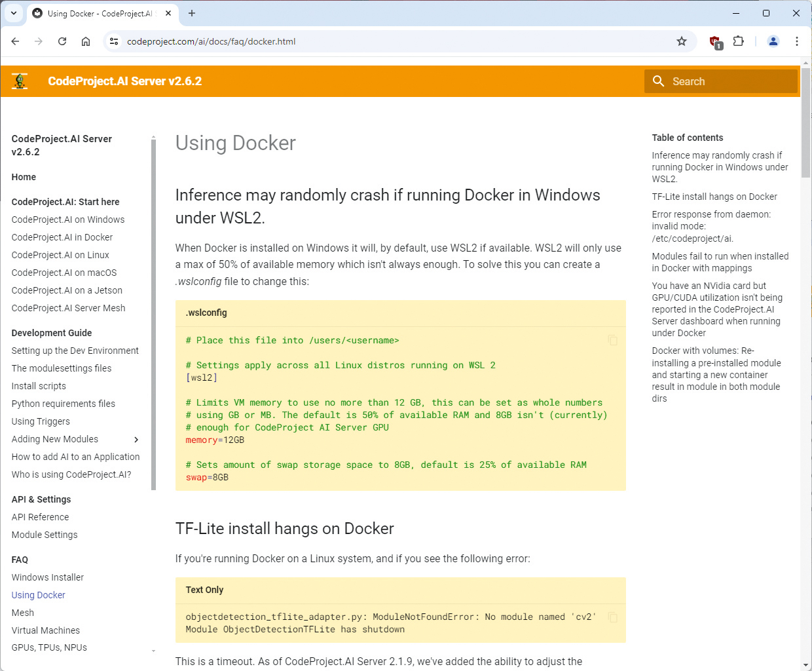This screenshot has width=812, height=671.
Task: Click scroll-down arrow of page scrollbar
Action: pos(805,665)
